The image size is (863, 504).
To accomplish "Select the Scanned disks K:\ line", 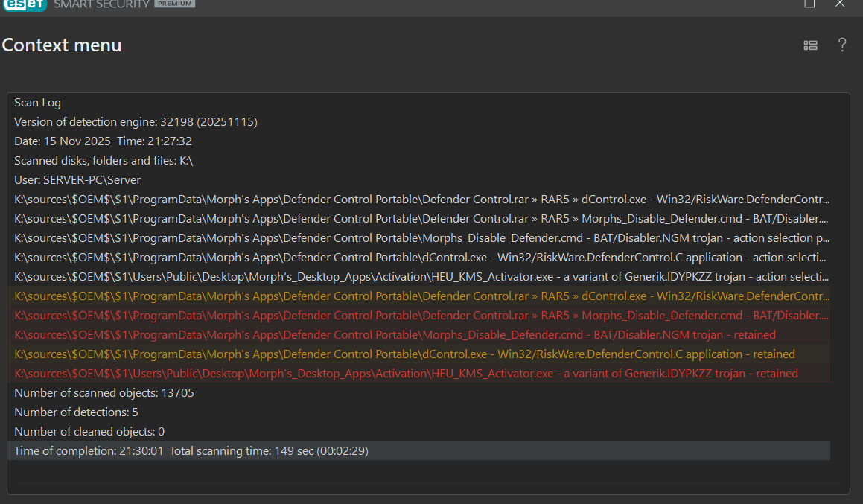I will [104, 161].
